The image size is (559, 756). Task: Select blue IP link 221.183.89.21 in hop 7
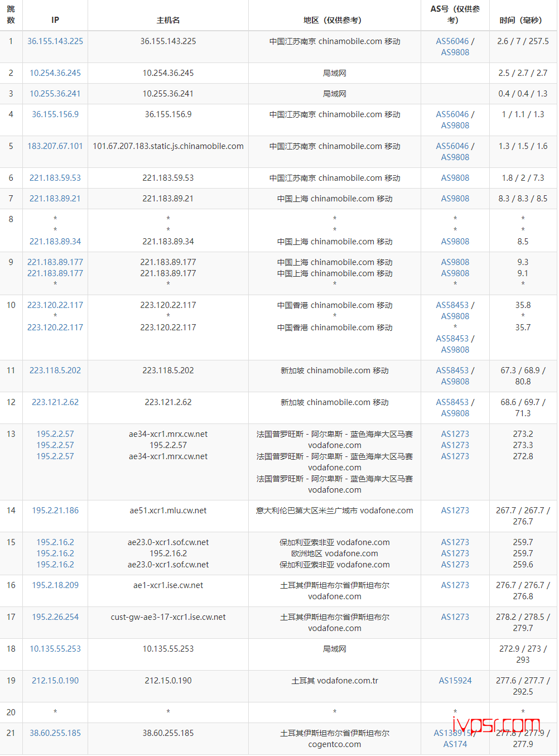tap(55, 199)
